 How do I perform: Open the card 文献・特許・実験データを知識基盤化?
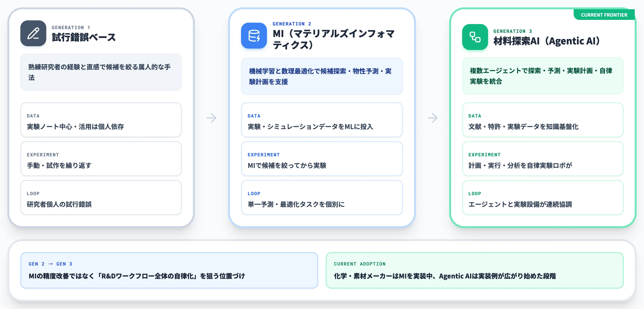(543, 120)
